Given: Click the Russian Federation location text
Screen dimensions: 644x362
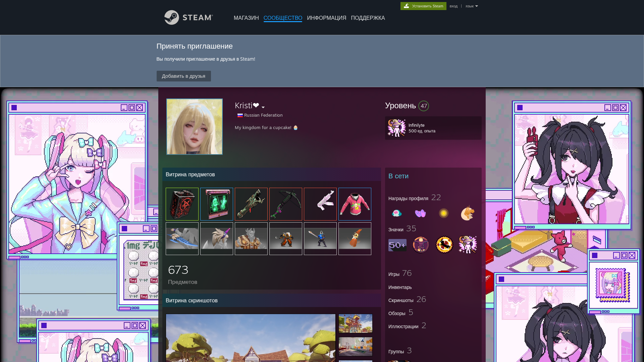Looking at the screenshot, I should tap(263, 115).
